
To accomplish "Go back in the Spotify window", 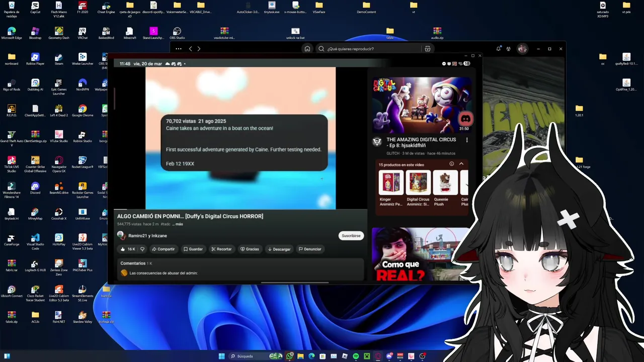I will coord(190,49).
